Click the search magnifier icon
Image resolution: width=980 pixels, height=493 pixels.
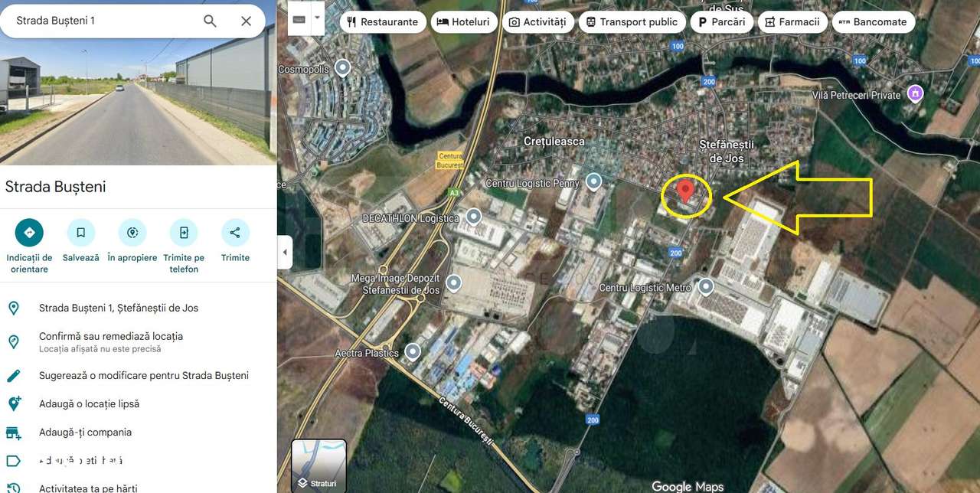210,21
